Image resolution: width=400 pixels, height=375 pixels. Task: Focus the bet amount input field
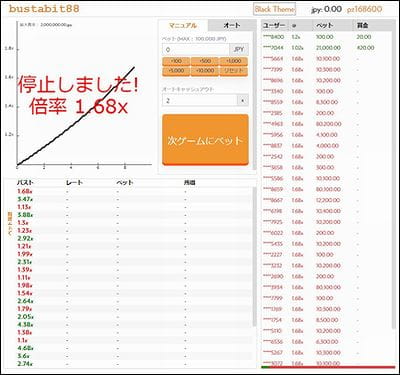tap(196, 50)
